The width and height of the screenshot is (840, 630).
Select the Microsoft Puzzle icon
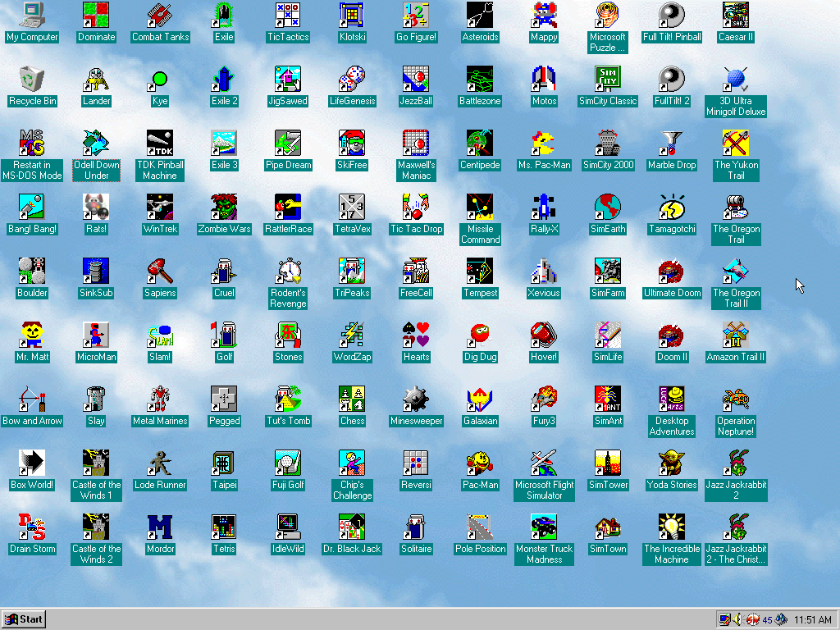608,15
